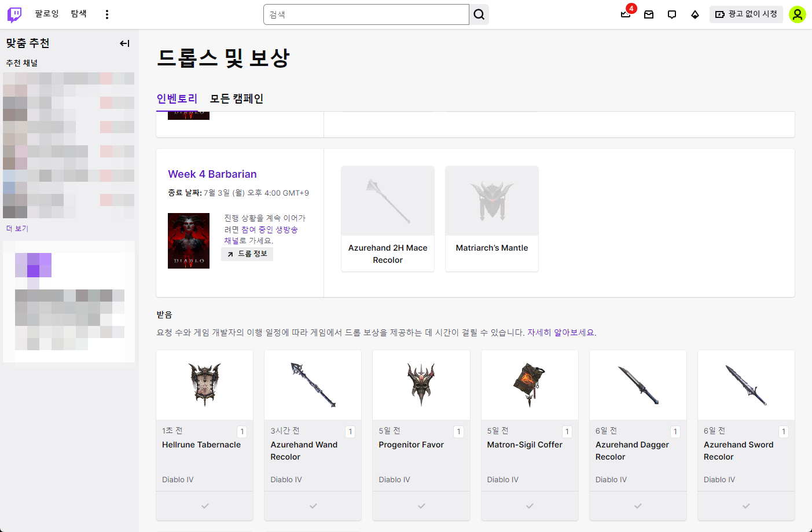Open the three-dot more menu in top navigation
The height and width of the screenshot is (532, 812).
107,14
